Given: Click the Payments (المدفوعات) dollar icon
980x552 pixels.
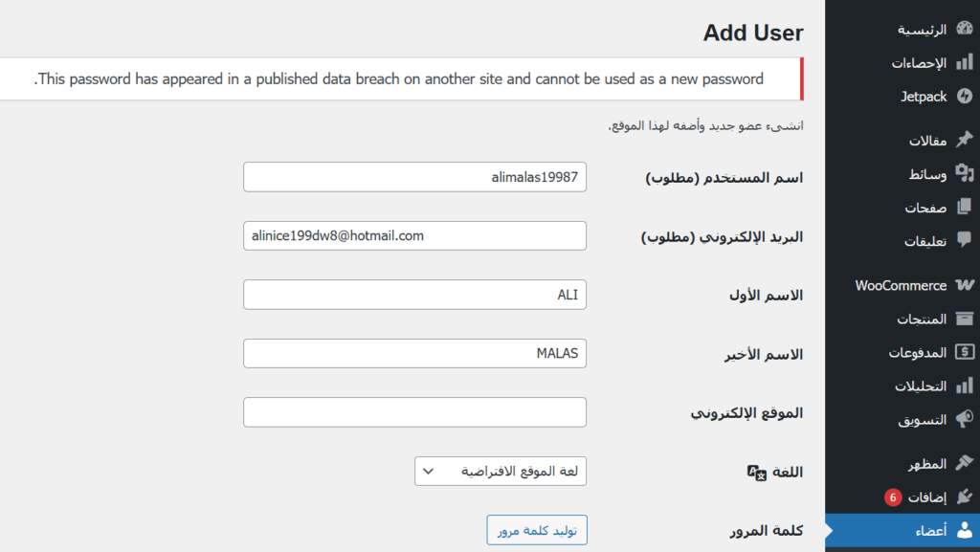Looking at the screenshot, I should click(964, 352).
